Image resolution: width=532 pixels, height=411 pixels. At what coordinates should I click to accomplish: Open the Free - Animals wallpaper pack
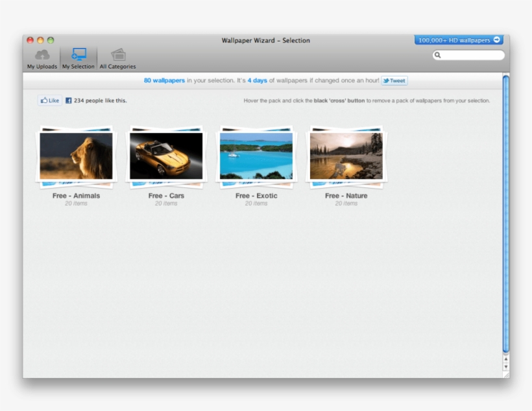pos(76,154)
